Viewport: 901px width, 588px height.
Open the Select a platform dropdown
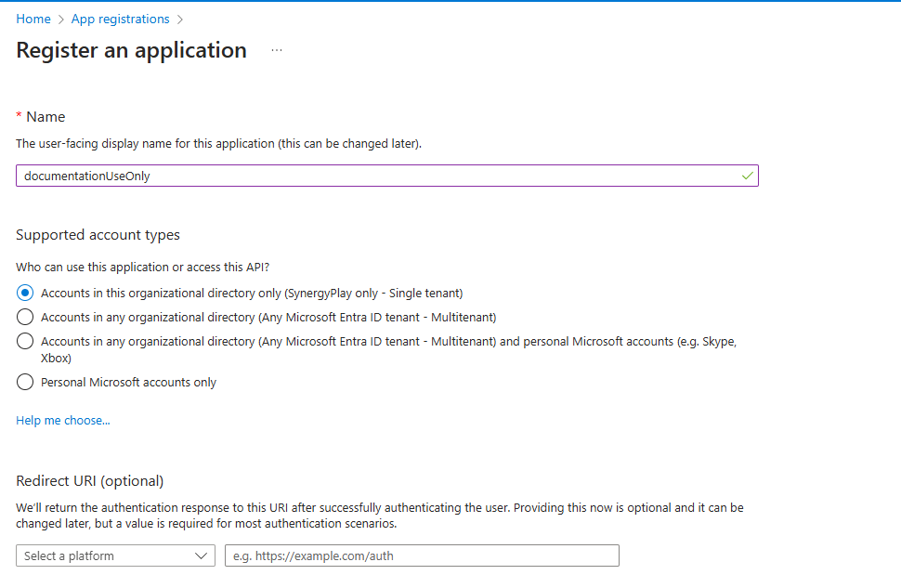pos(115,555)
